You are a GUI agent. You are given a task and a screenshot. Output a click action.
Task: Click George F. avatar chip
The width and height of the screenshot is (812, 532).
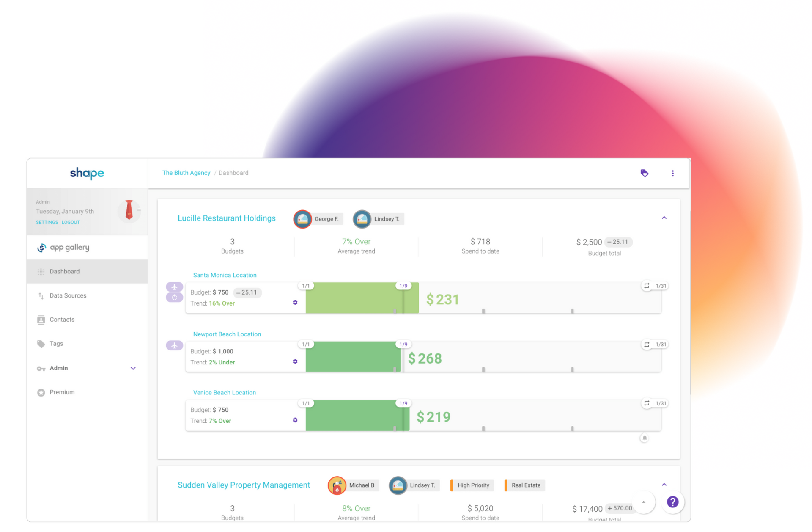click(318, 219)
